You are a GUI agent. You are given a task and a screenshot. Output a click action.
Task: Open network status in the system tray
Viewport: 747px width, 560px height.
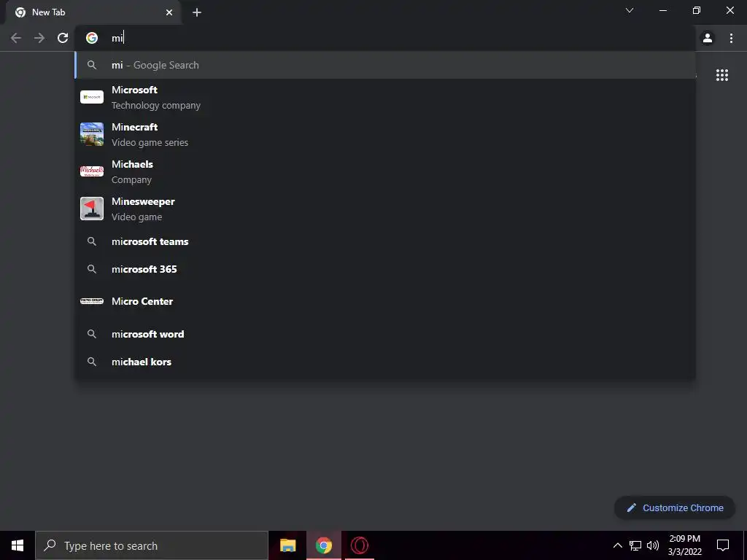pos(635,545)
